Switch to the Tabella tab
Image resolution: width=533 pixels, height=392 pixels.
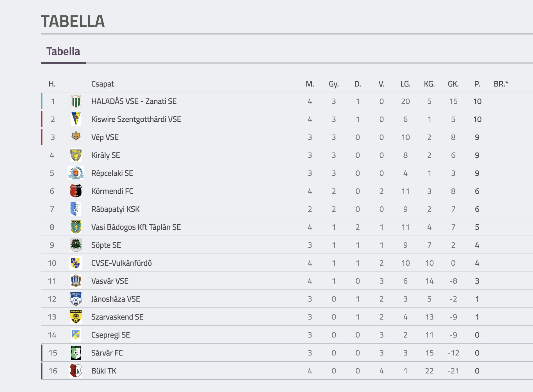point(63,52)
